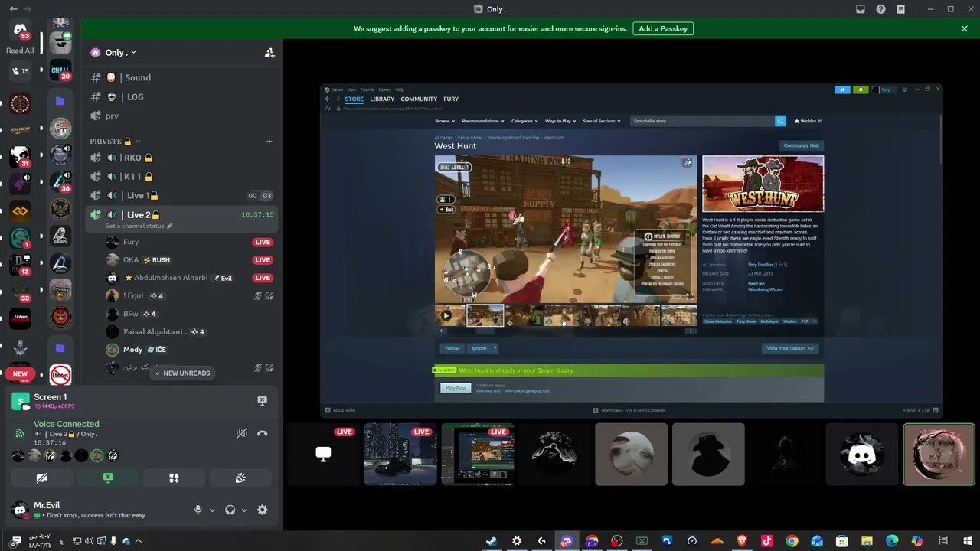980x551 pixels.
Task: Stop streaming Screen 1 via monitor icon
Action: point(262,401)
